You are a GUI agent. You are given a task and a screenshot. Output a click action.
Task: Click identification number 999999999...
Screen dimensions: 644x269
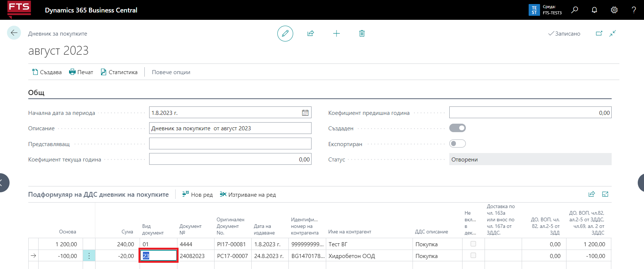click(x=307, y=244)
